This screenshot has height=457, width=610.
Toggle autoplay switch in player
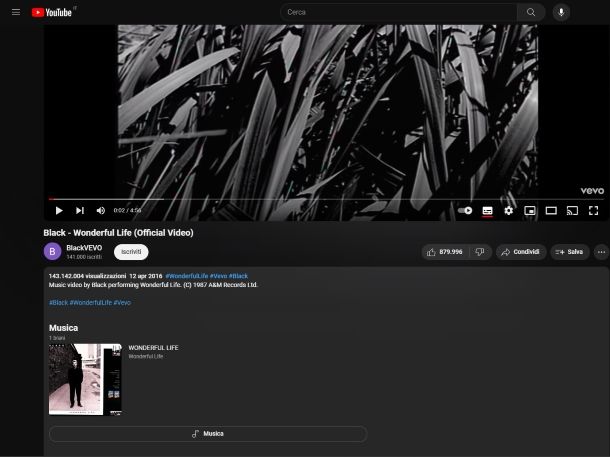tap(465, 210)
